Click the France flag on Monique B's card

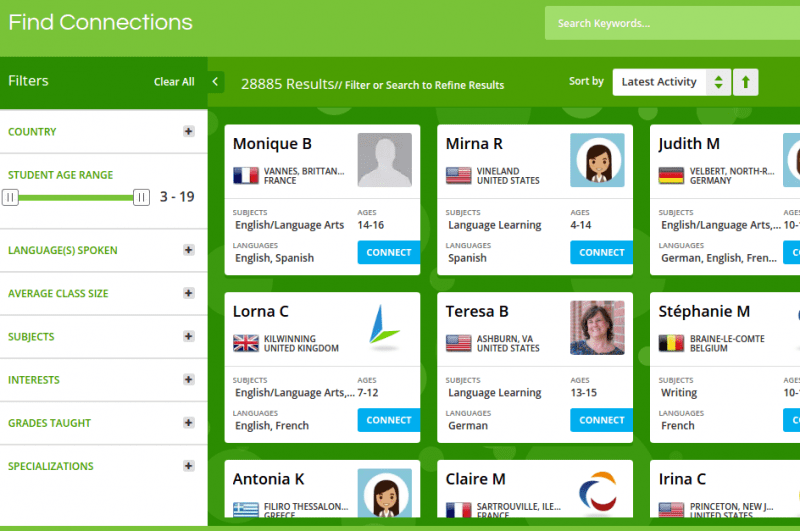[x=246, y=176]
